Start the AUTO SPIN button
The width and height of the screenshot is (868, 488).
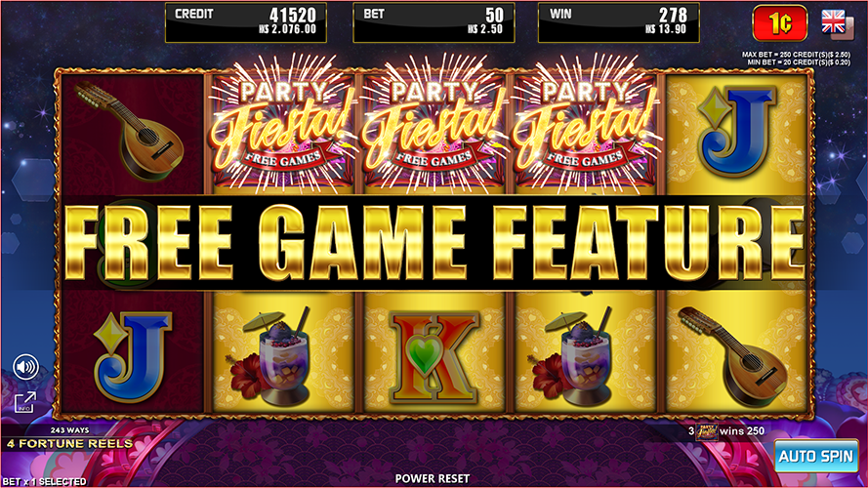816,456
